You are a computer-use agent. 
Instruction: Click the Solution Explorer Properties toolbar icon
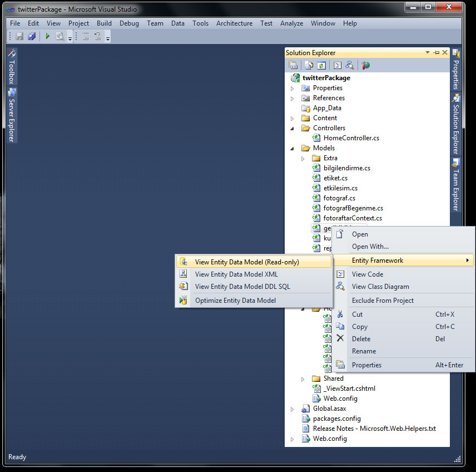[x=292, y=65]
